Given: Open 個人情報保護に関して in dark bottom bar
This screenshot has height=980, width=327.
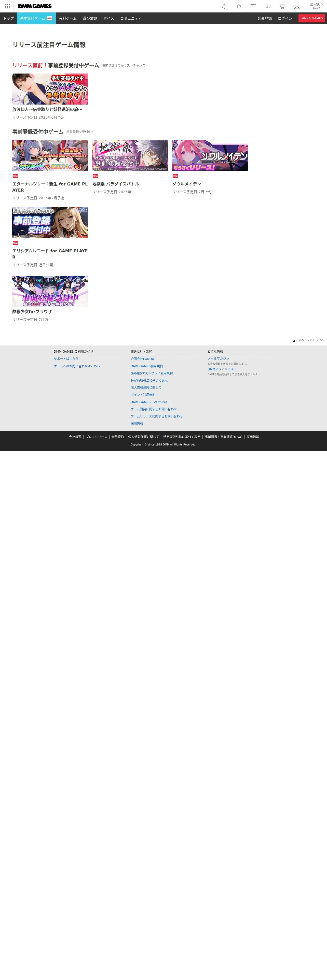Looking at the screenshot, I should (x=144, y=437).
